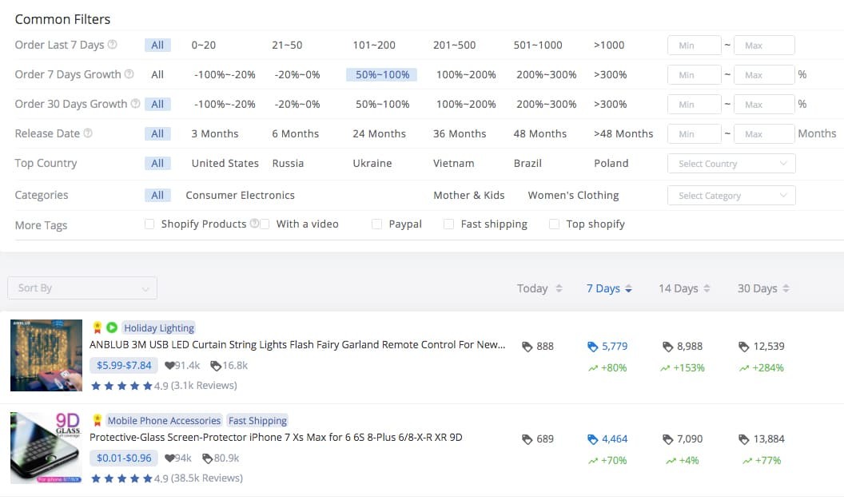The image size is (844, 504).
Task: Check the Paypal tag checkbox
Action: coord(376,224)
